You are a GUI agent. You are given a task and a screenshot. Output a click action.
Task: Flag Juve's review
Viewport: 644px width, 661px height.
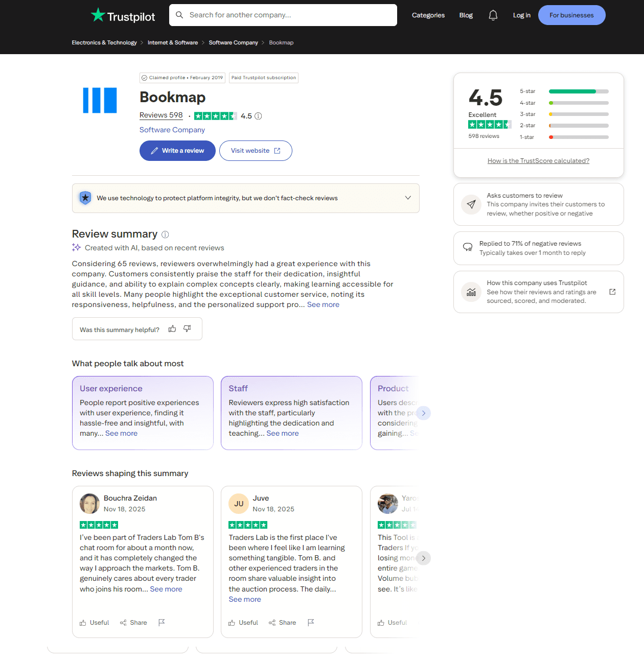(311, 622)
